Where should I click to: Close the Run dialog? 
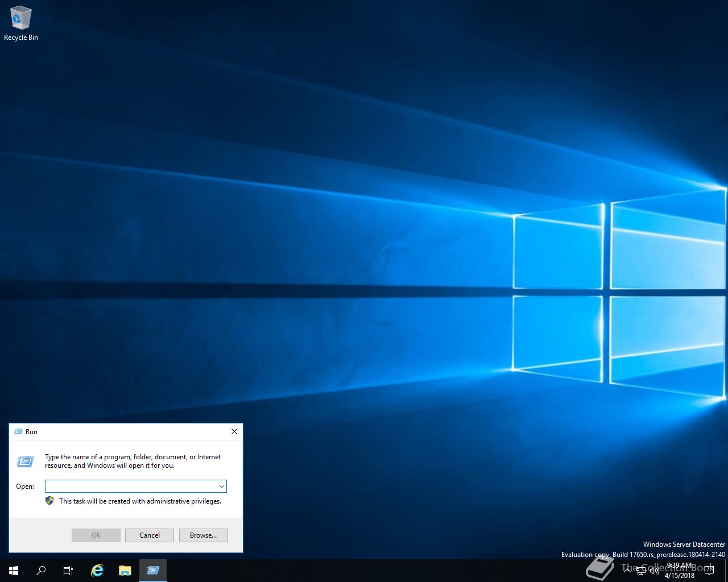234,431
